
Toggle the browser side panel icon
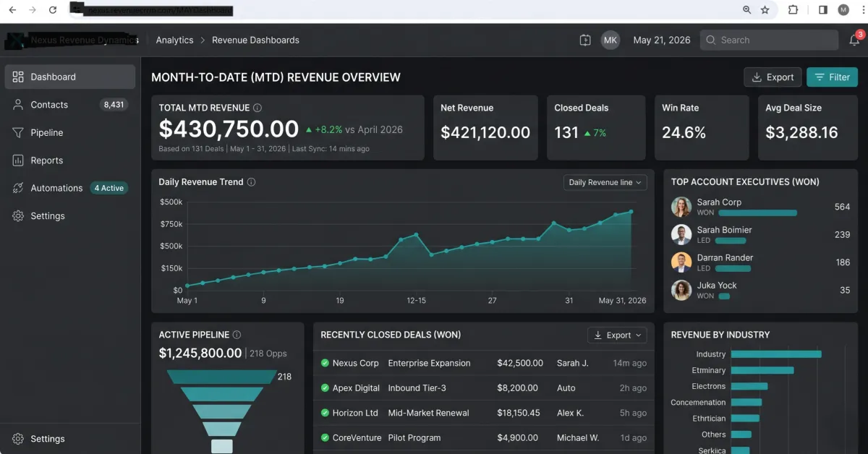823,10
